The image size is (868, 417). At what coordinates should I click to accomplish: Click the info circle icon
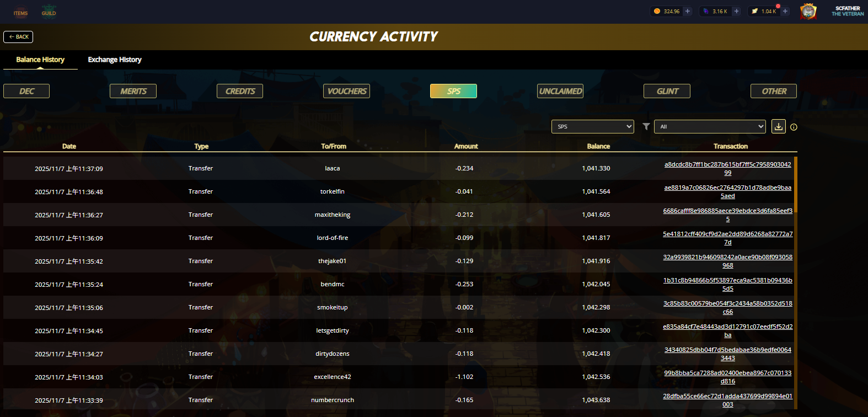point(794,127)
